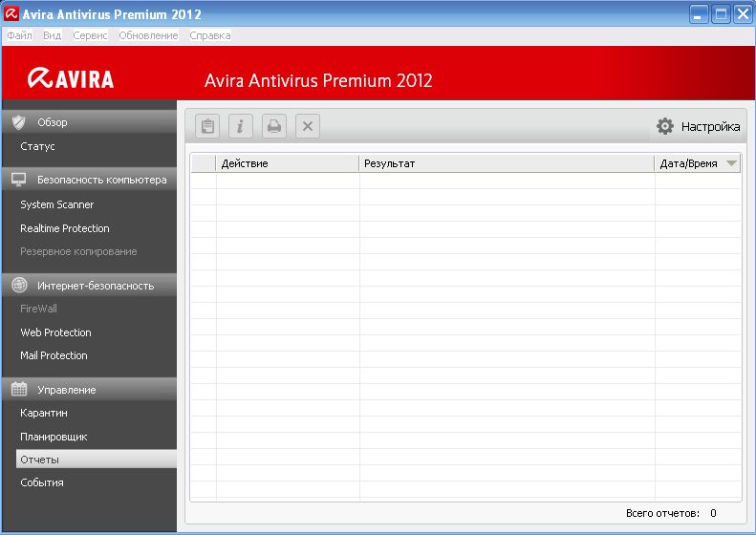Image resolution: width=756 pixels, height=535 pixels.
Task: Maximize the Avira window
Action: coord(721,14)
